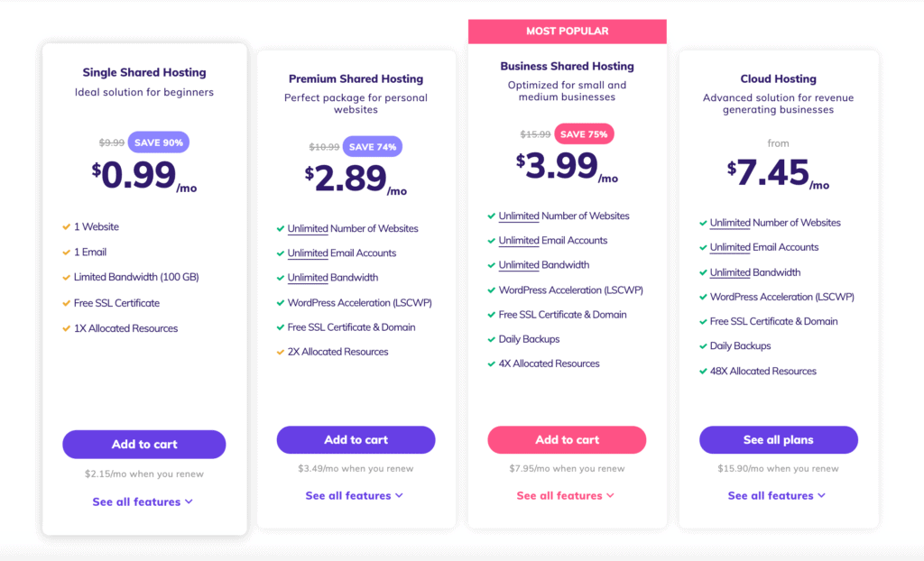The height and width of the screenshot is (561, 924).
Task: Click the MOST POPULAR banner
Action: [x=568, y=32]
